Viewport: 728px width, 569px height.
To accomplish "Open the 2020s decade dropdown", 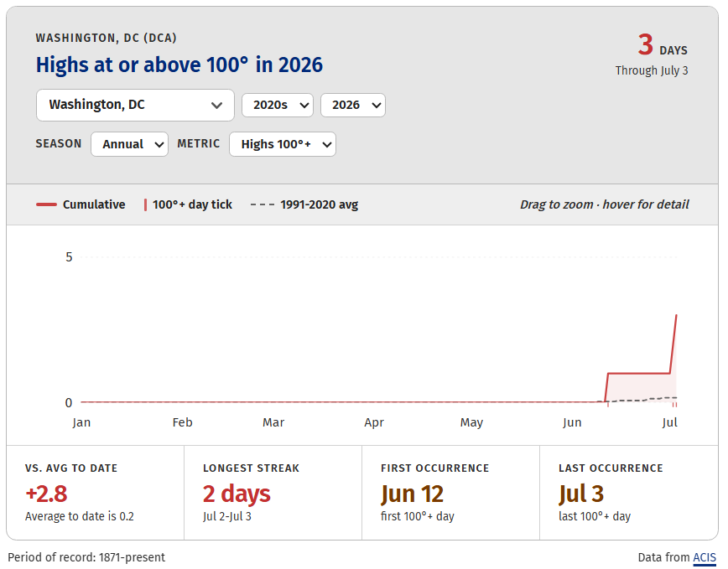I will (278, 106).
